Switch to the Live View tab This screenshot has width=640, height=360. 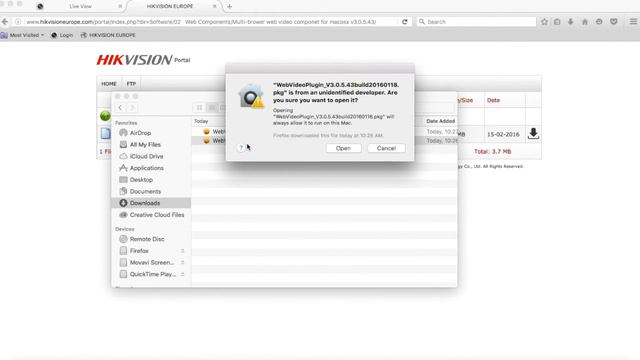tap(80, 6)
